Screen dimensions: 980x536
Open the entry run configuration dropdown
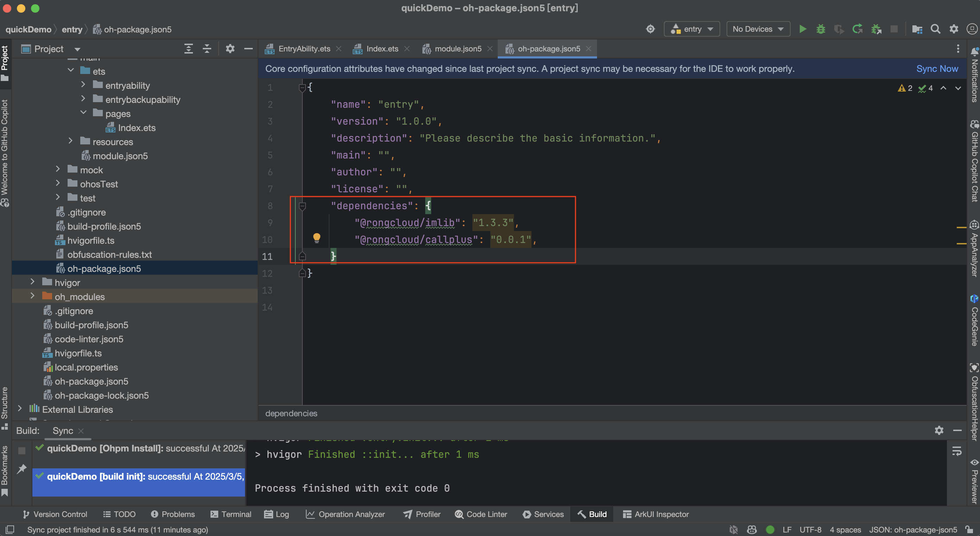click(x=692, y=29)
